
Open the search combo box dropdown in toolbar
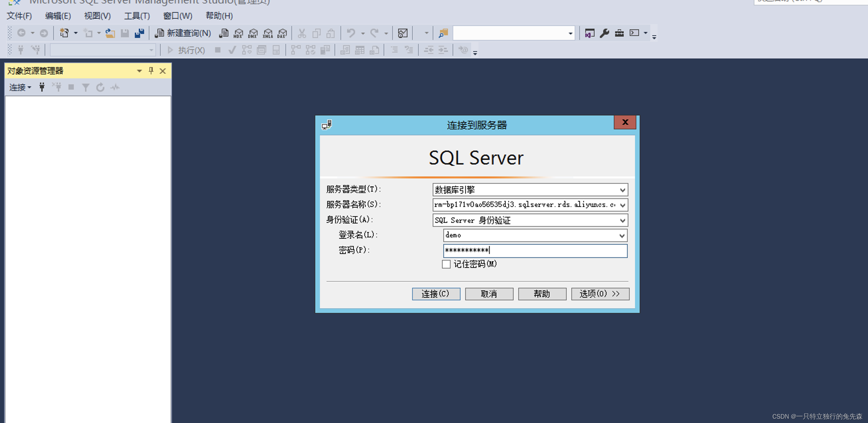click(x=570, y=33)
